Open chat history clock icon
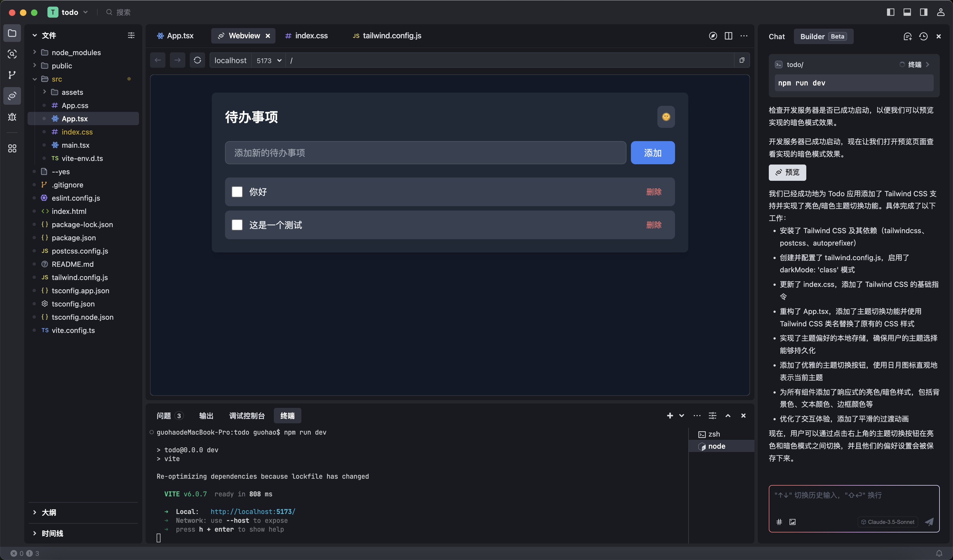This screenshot has width=953, height=560. pos(923,37)
